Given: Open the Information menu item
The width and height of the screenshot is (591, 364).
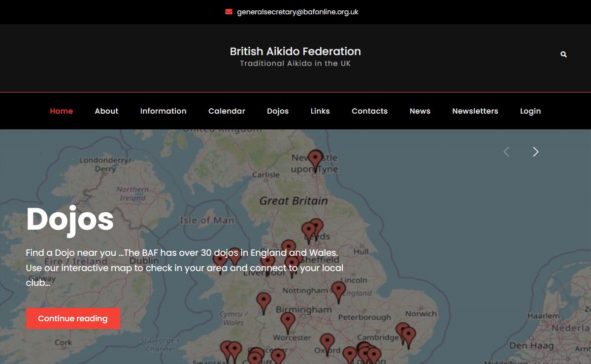Looking at the screenshot, I should (164, 111).
